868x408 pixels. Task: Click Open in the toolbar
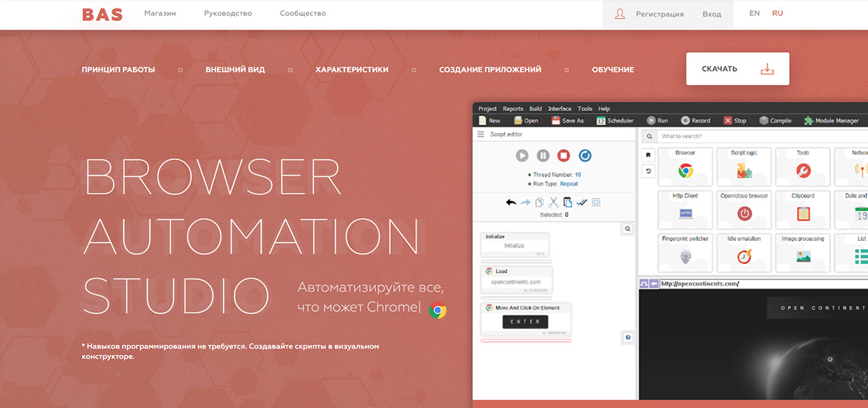pyautogui.click(x=526, y=121)
